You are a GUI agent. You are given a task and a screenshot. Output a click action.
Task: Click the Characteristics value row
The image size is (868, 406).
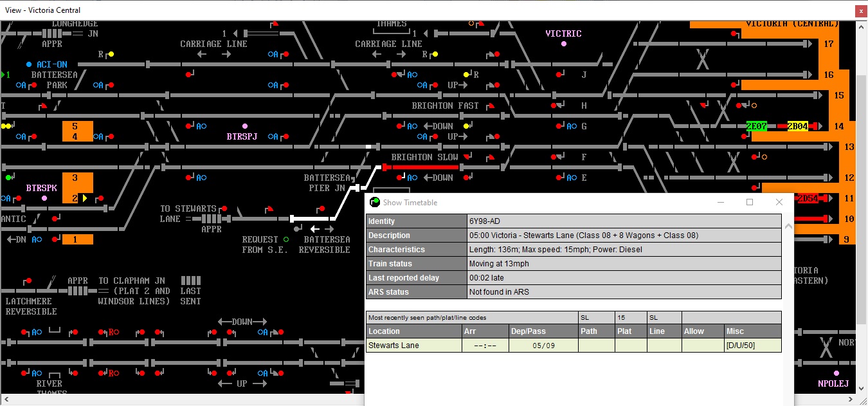point(625,250)
